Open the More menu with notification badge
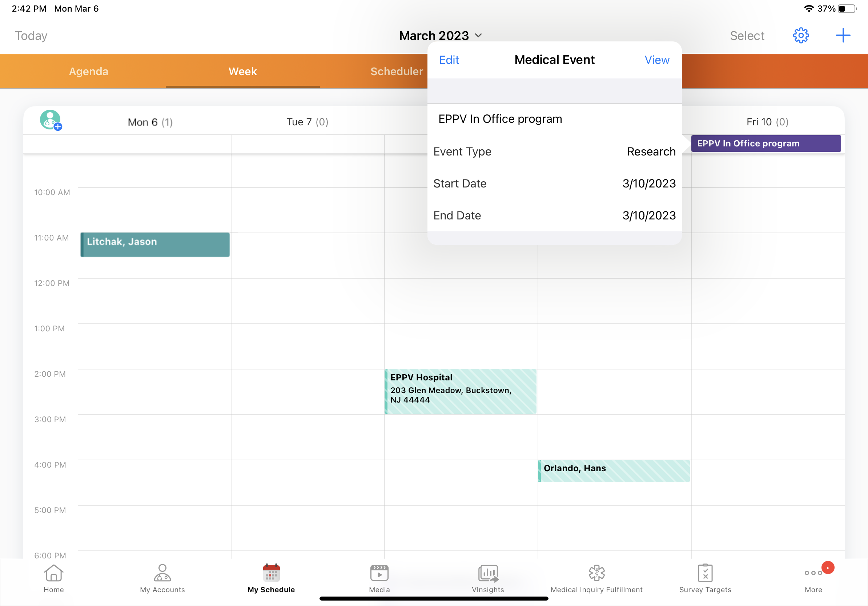Screen dimensions: 868x606 click(x=813, y=578)
